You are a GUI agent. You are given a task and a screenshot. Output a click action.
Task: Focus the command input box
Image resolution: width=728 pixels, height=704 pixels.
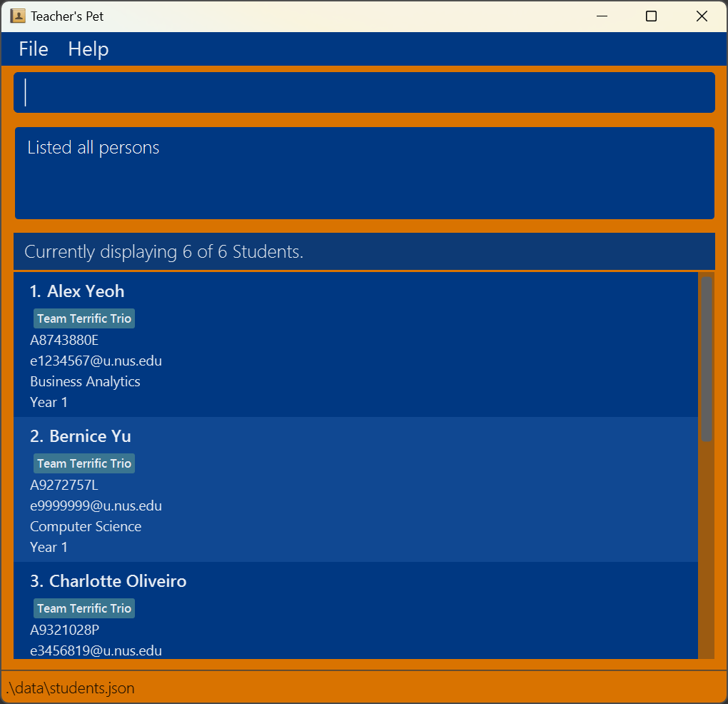[364, 92]
